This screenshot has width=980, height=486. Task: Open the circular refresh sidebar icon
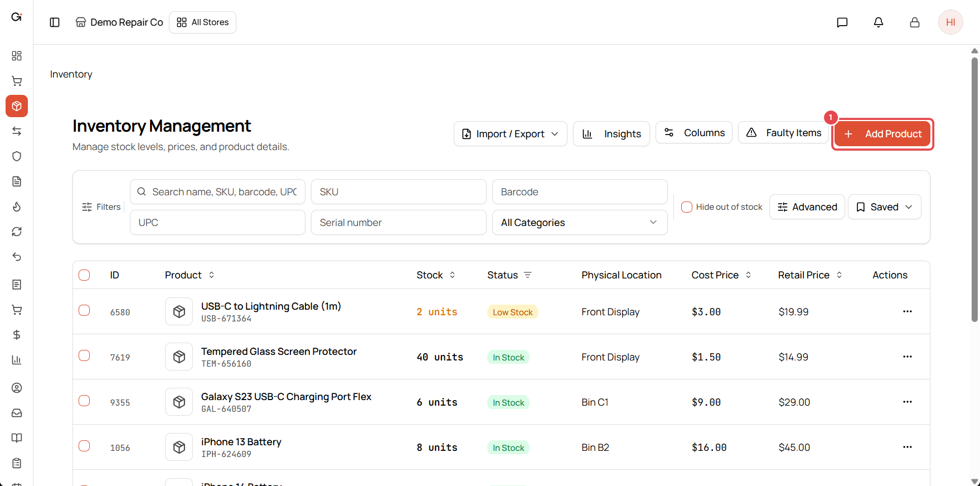click(x=17, y=232)
